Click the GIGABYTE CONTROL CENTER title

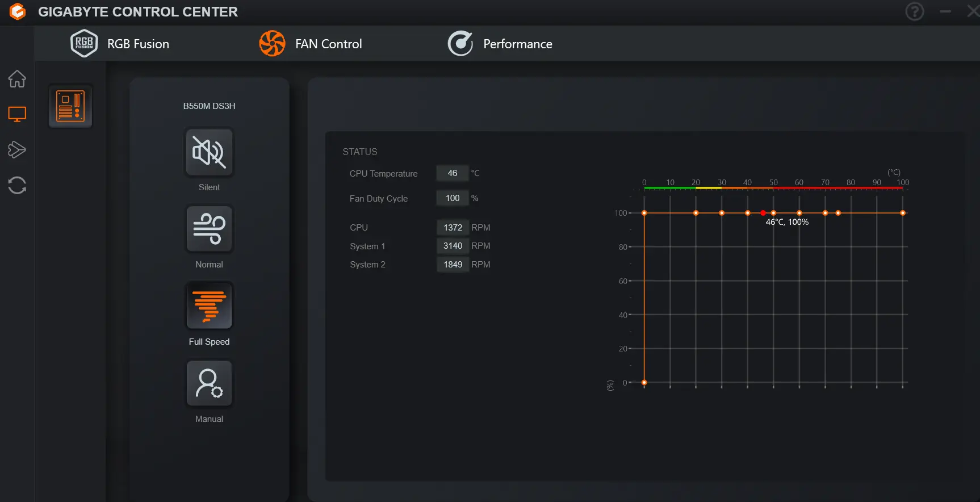[138, 12]
